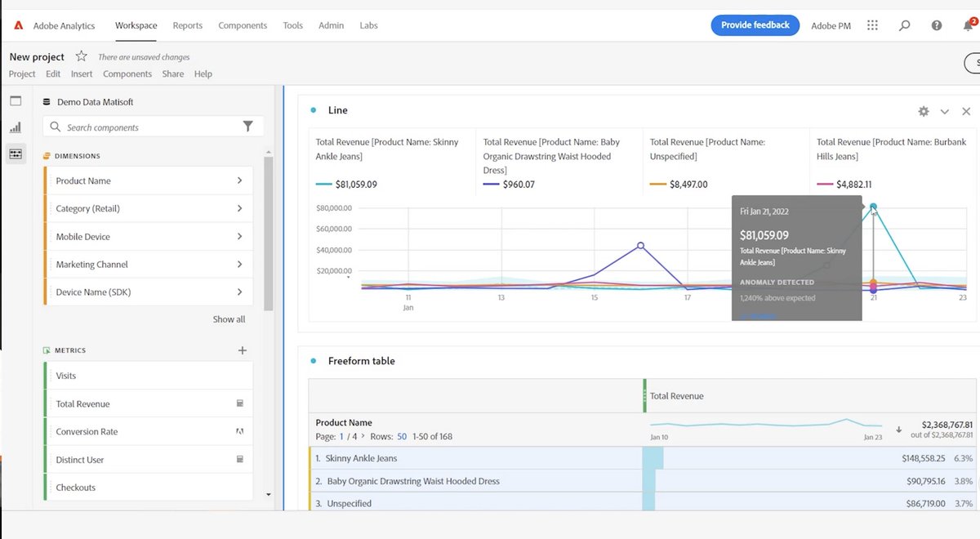Viewport: 980px width, 539px height.
Task: Select the Unspecified table row
Action: (x=644, y=503)
